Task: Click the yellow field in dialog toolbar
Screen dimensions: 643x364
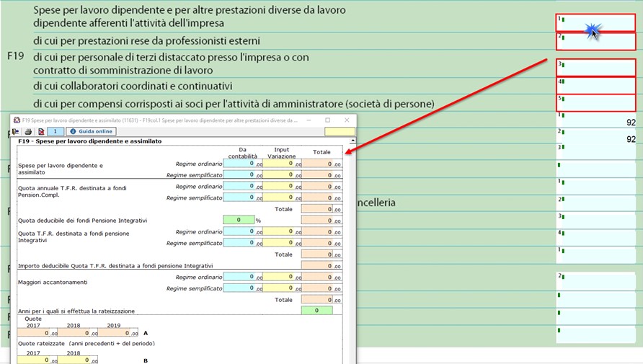Action: point(340,131)
